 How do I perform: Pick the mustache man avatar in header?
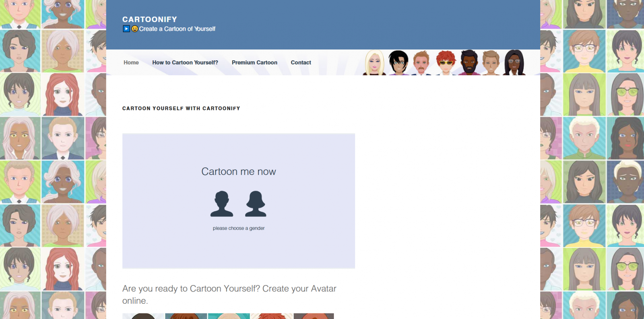pyautogui.click(x=421, y=63)
